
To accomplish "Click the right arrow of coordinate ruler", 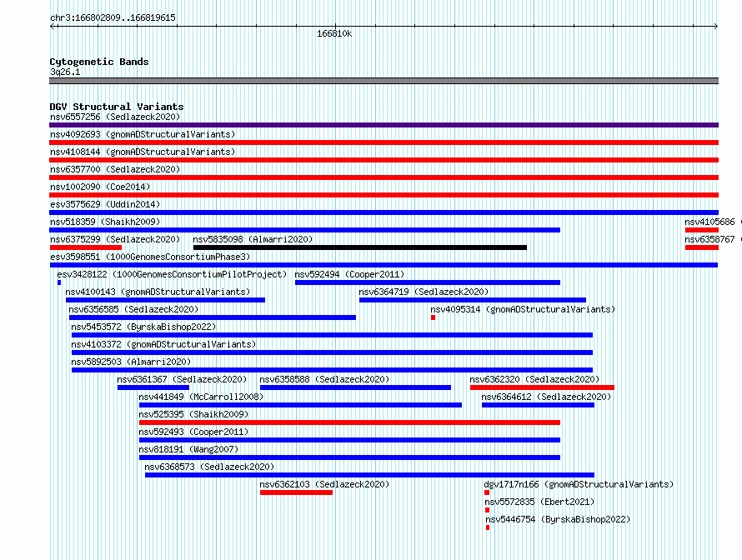I will [x=715, y=27].
